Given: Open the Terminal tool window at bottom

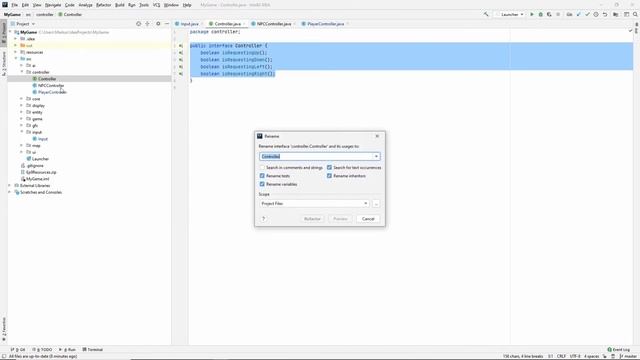Looking at the screenshot, I should click(x=93, y=350).
